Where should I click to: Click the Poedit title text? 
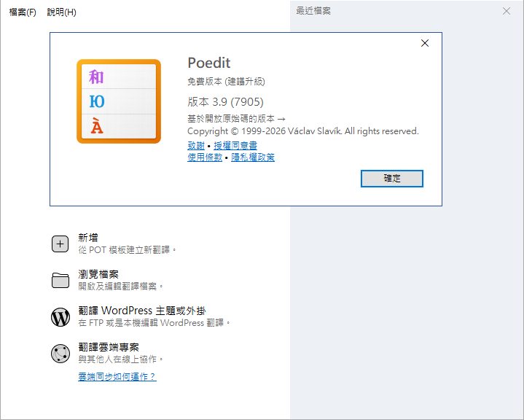[209, 63]
